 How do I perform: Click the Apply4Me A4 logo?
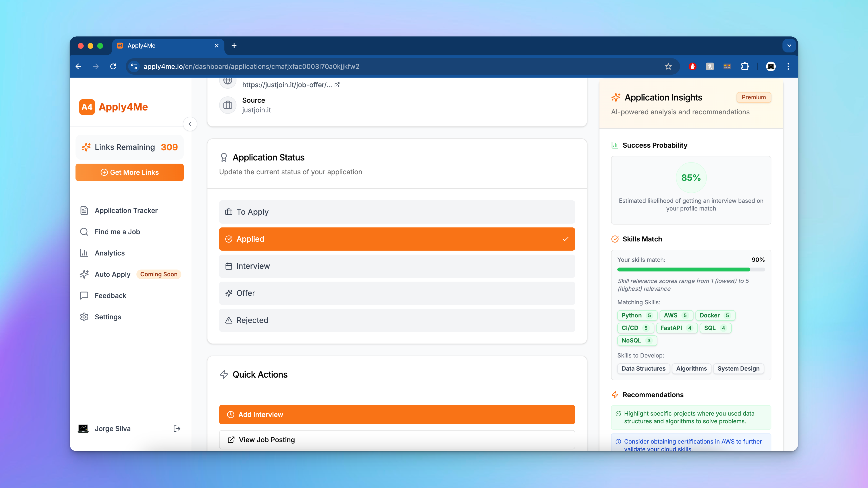click(x=87, y=107)
